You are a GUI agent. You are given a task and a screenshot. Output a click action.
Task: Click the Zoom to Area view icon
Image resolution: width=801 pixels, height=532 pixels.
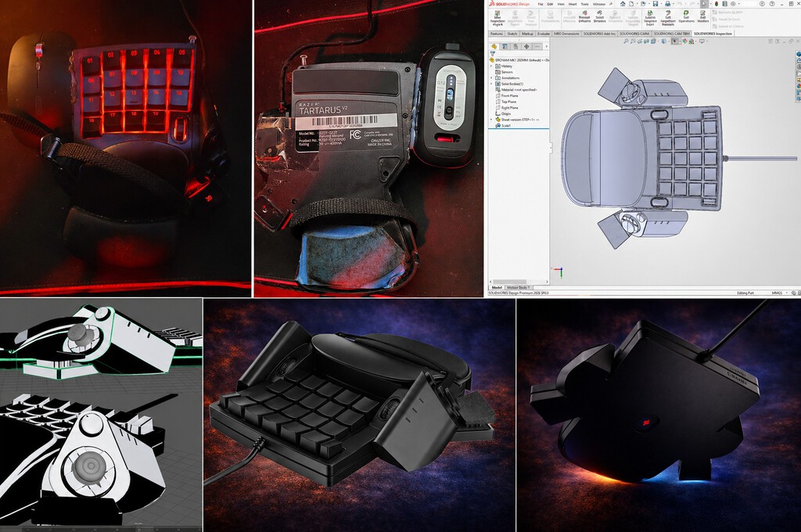click(x=633, y=41)
